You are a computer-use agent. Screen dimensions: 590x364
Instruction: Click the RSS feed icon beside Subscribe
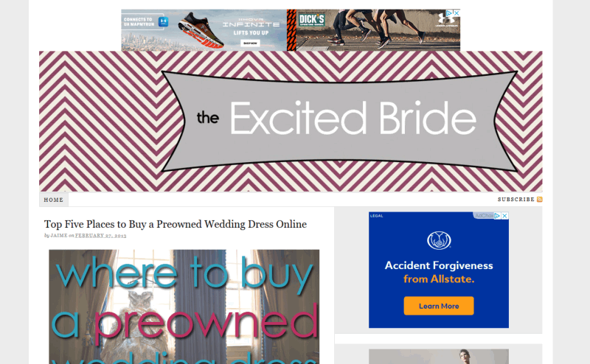pos(540,199)
